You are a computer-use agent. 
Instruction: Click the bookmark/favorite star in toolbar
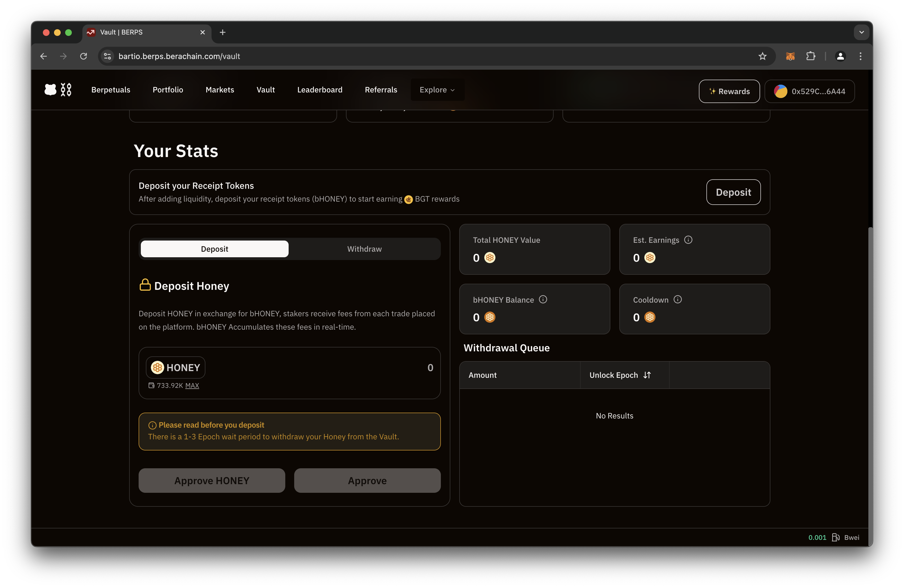click(x=762, y=56)
